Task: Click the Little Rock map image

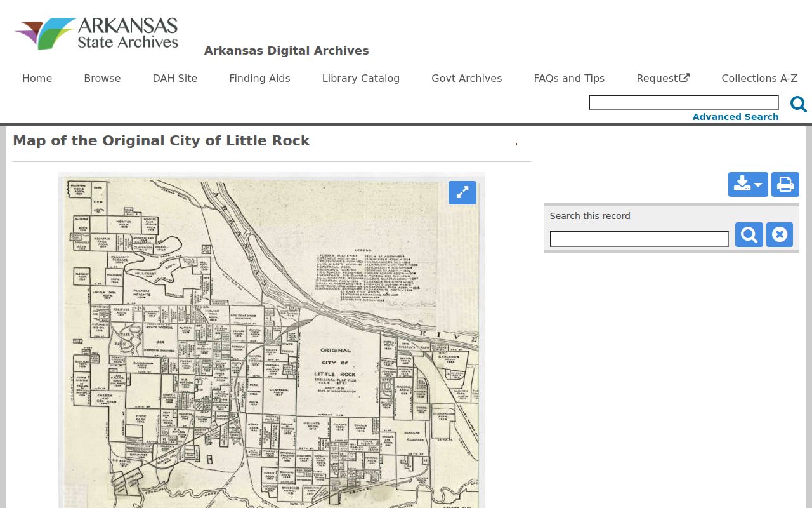Action: 272,340
